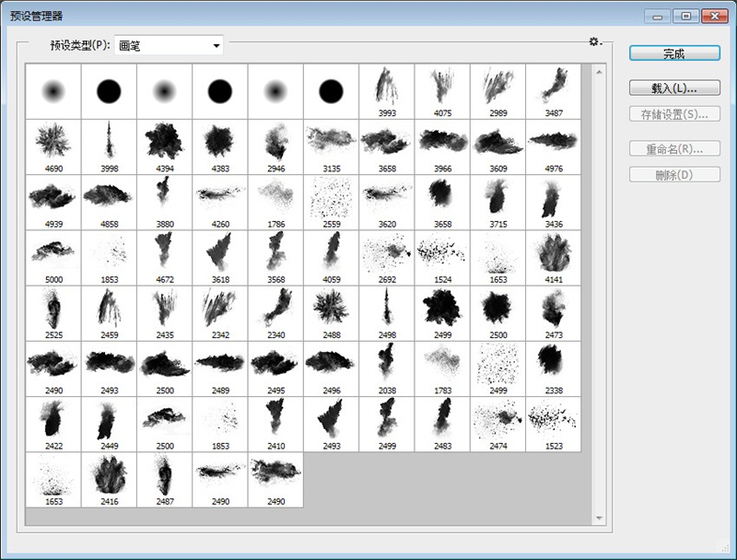The width and height of the screenshot is (737, 560).
Task: Select the brush preset labeled 3993
Action: point(387,90)
